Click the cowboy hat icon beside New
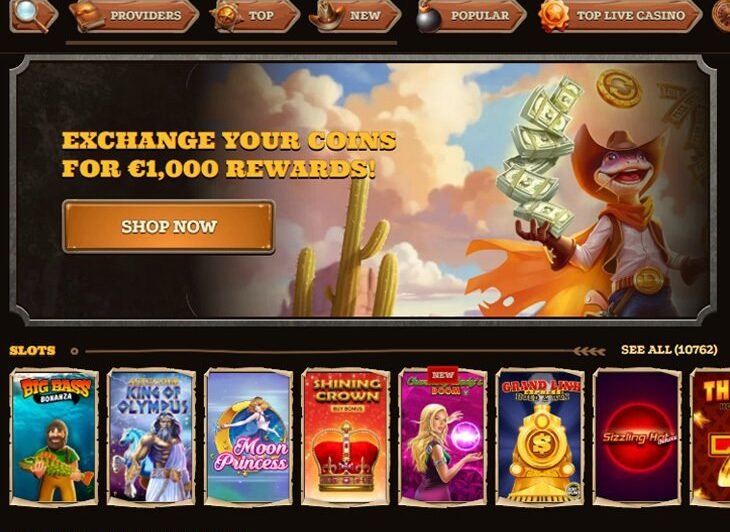 tap(328, 16)
